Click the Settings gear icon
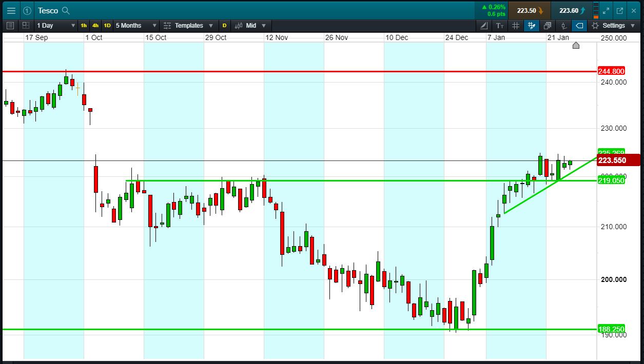The height and width of the screenshot is (364, 644). pyautogui.click(x=595, y=25)
